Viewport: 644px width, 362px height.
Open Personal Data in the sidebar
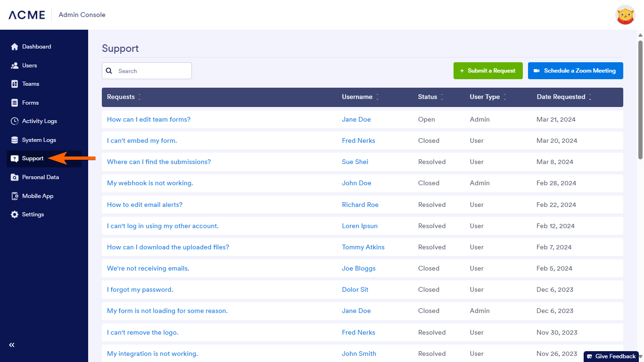[x=40, y=177]
